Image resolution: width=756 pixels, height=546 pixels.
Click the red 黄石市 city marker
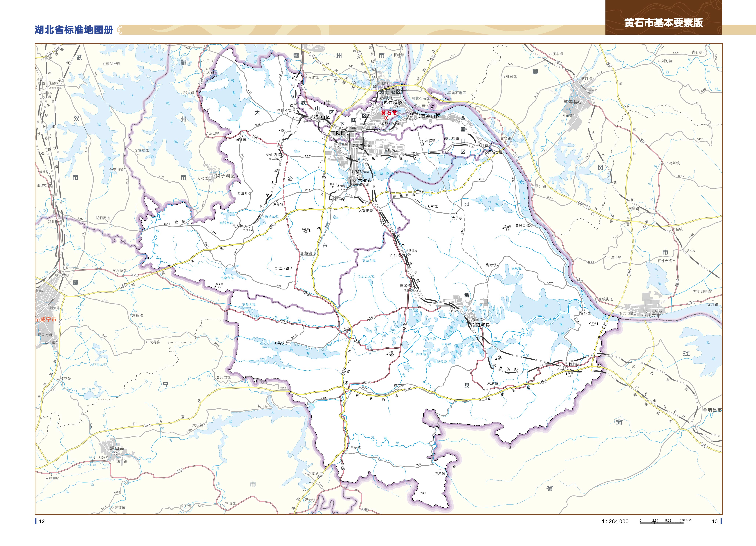pyautogui.click(x=386, y=118)
